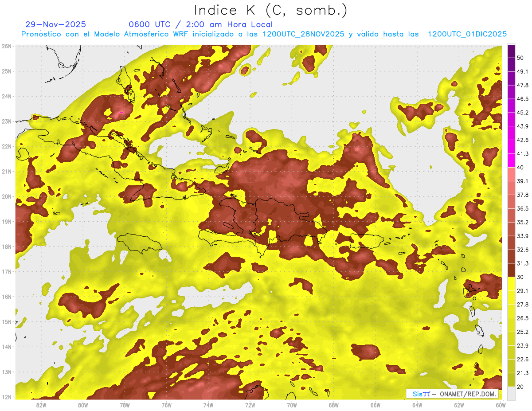The height and width of the screenshot is (411, 532).
Task: Click the color scale value '33.9'
Action: click(x=522, y=236)
